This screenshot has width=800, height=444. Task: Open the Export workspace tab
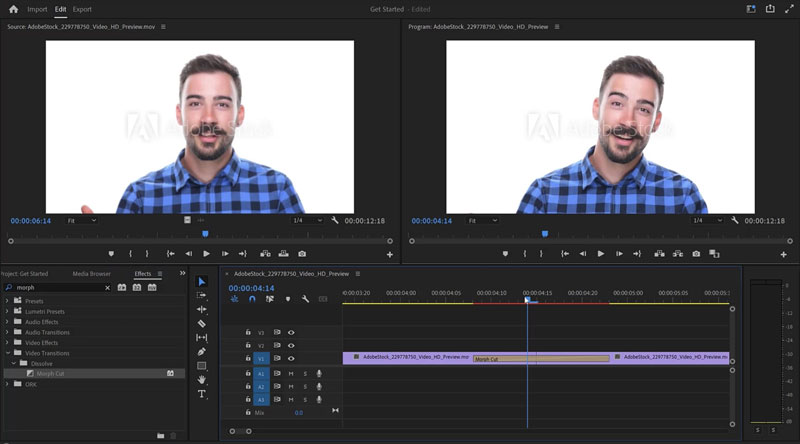[82, 9]
